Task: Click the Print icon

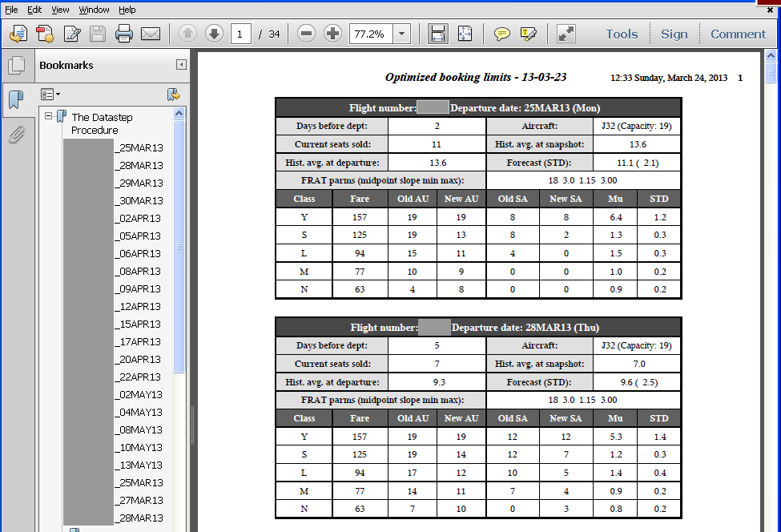Action: tap(124, 34)
